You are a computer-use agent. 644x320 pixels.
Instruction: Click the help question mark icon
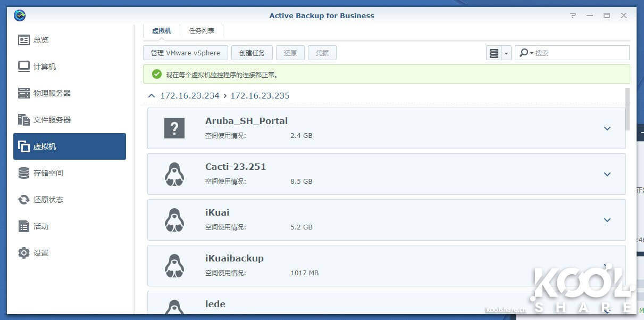coord(573,15)
